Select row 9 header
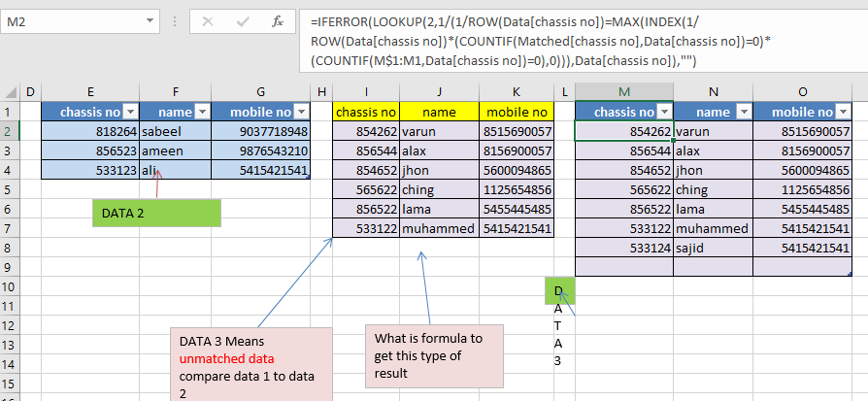The height and width of the screenshot is (401, 868). pos(10,268)
